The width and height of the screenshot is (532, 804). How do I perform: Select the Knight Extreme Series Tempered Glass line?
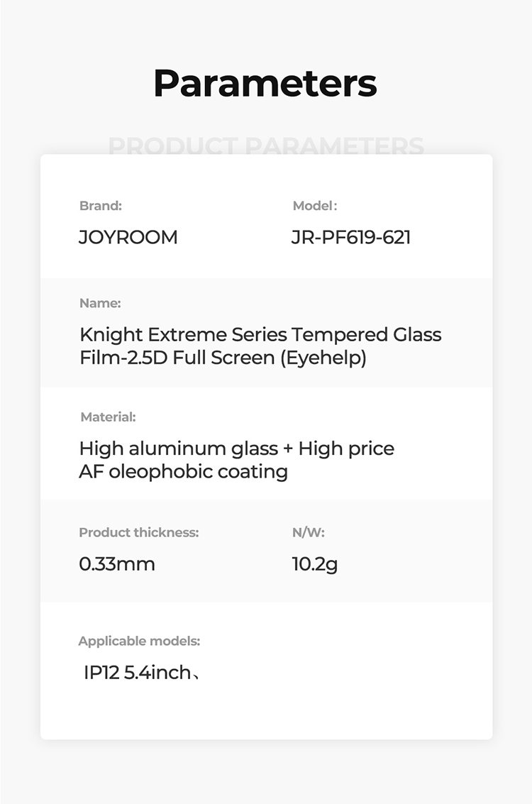(260, 335)
